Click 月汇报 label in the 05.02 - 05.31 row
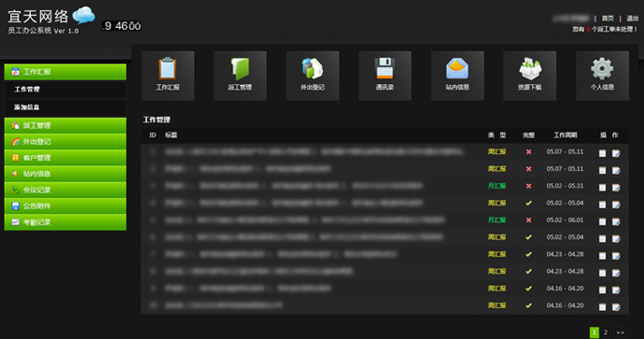 coord(497,186)
